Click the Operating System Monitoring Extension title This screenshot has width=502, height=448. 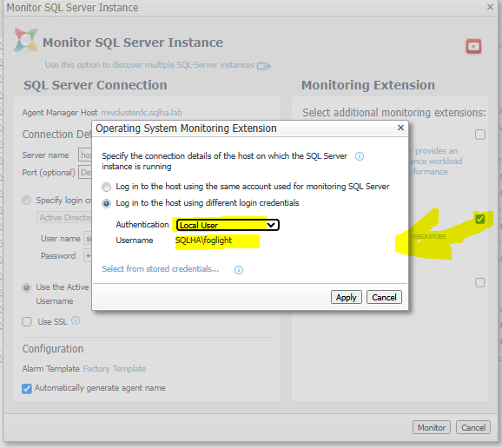(x=186, y=128)
